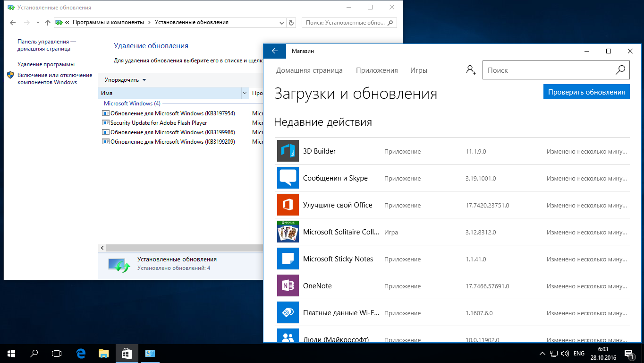Click the volume icon in system tray
The width and height of the screenshot is (644, 363).
click(x=565, y=354)
